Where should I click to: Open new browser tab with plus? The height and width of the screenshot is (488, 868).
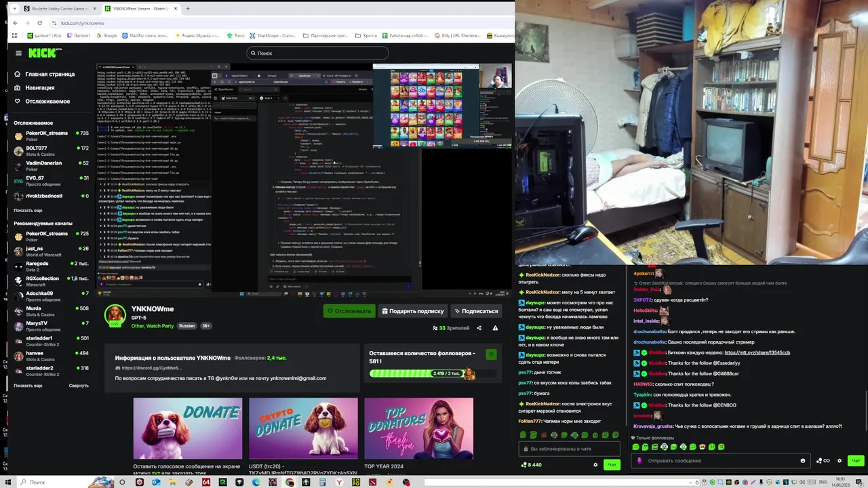tap(188, 9)
